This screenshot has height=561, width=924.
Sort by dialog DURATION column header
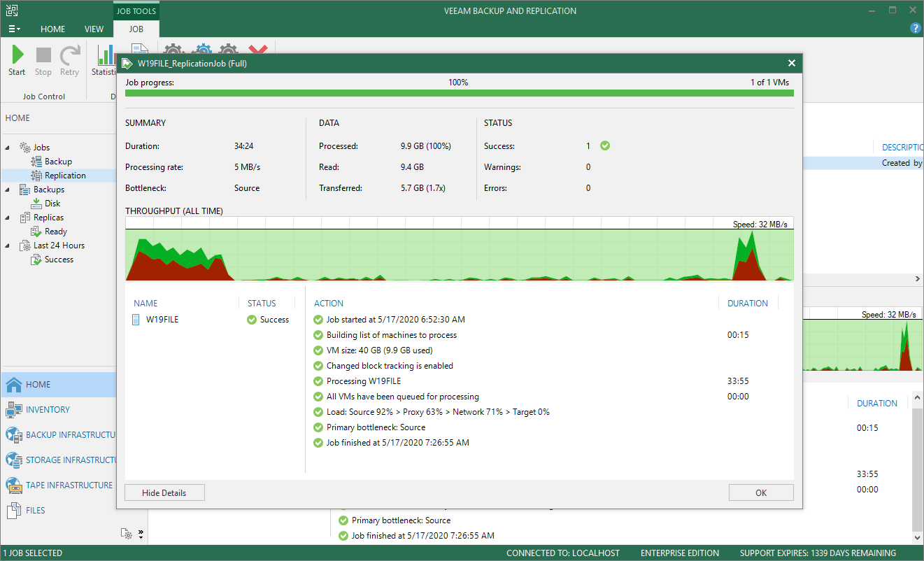[x=748, y=304]
